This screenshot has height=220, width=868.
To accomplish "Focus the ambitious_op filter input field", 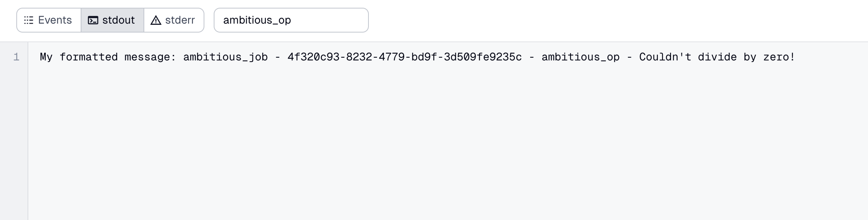I will click(x=291, y=20).
